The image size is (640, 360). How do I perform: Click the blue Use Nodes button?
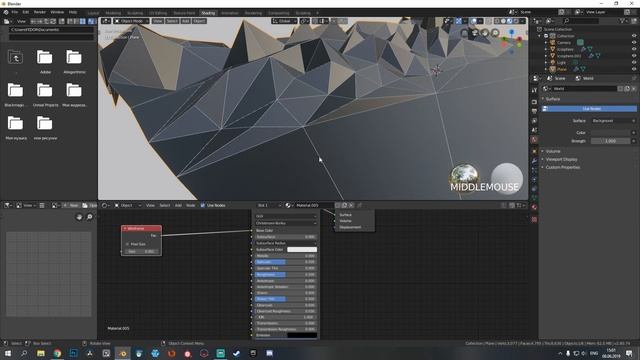pyautogui.click(x=589, y=109)
